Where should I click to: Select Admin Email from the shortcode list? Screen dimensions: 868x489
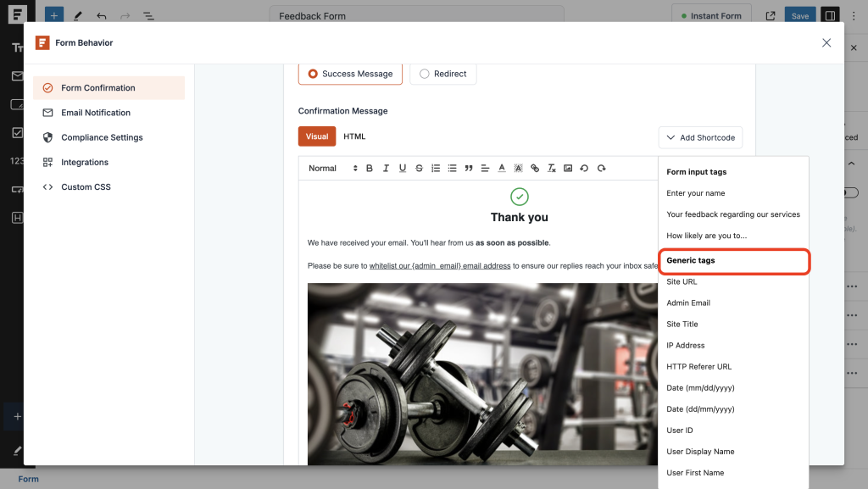coord(688,303)
